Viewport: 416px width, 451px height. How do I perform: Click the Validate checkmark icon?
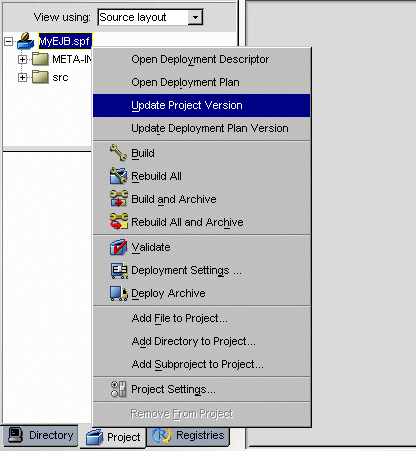[118, 247]
